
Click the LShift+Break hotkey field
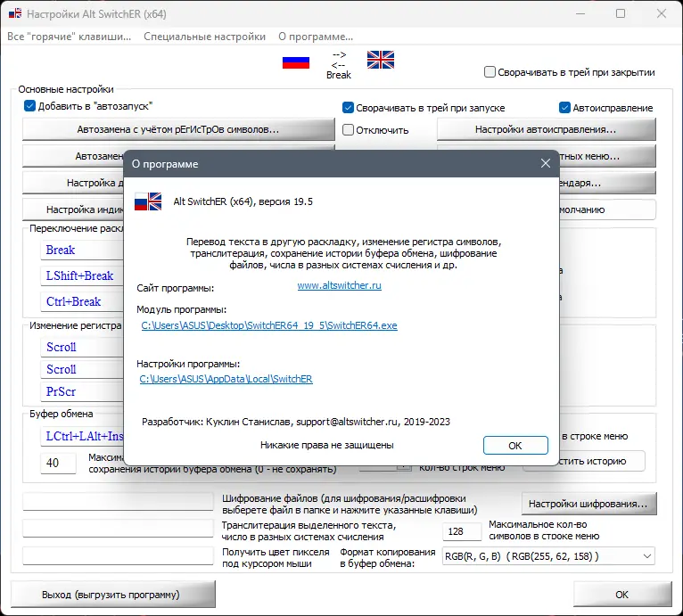pyautogui.click(x=82, y=275)
